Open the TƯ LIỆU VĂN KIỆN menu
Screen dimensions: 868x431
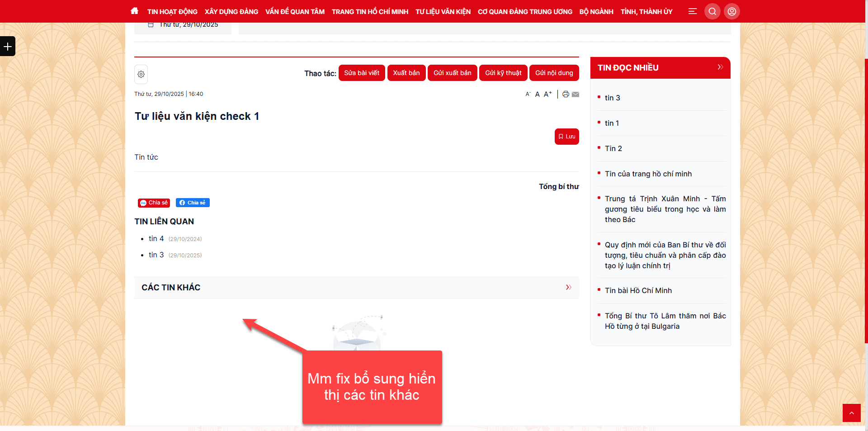click(443, 12)
